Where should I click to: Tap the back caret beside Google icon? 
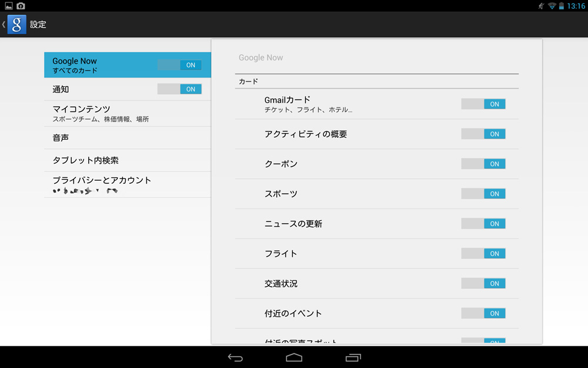tap(4, 24)
